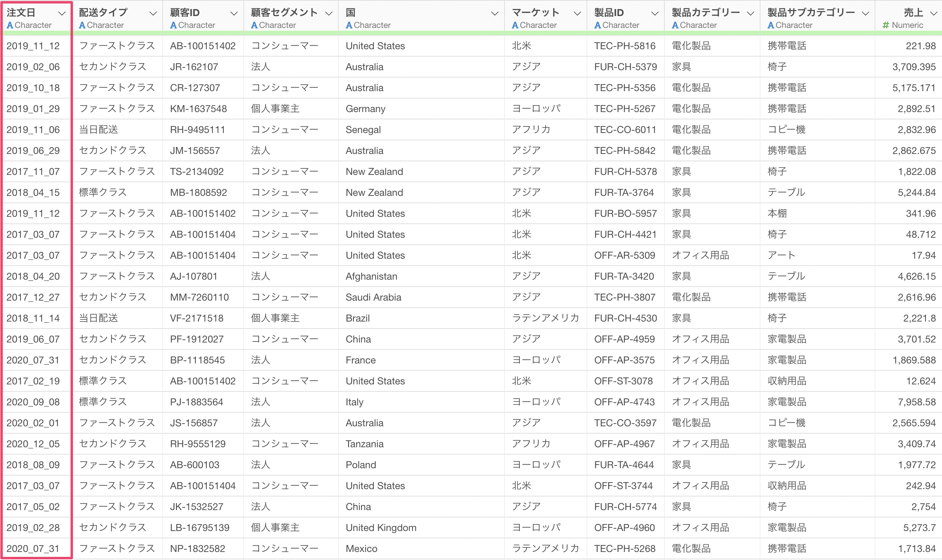Screen dimensions: 942x560
Task: Select the Germany country cell
Action: (365, 109)
